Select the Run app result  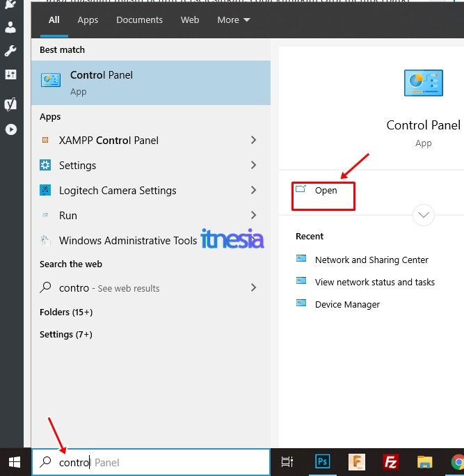(151, 216)
